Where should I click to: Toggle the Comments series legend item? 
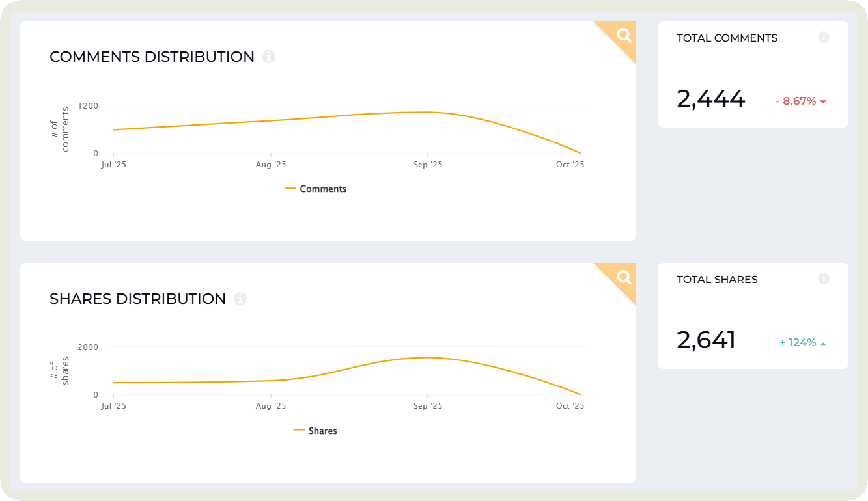[323, 189]
